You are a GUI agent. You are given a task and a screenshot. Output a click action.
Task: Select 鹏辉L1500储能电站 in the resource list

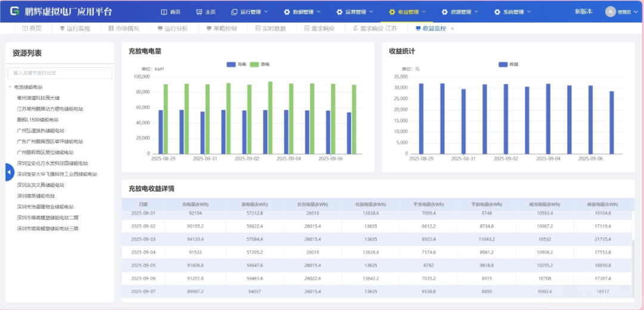(x=38, y=119)
